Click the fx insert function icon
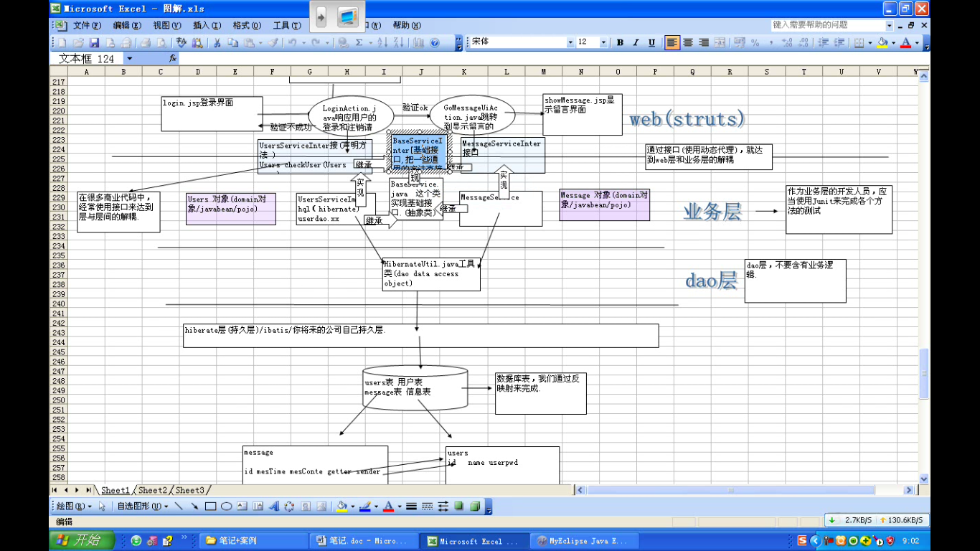Viewport: 980px width, 551px height. pos(173,58)
